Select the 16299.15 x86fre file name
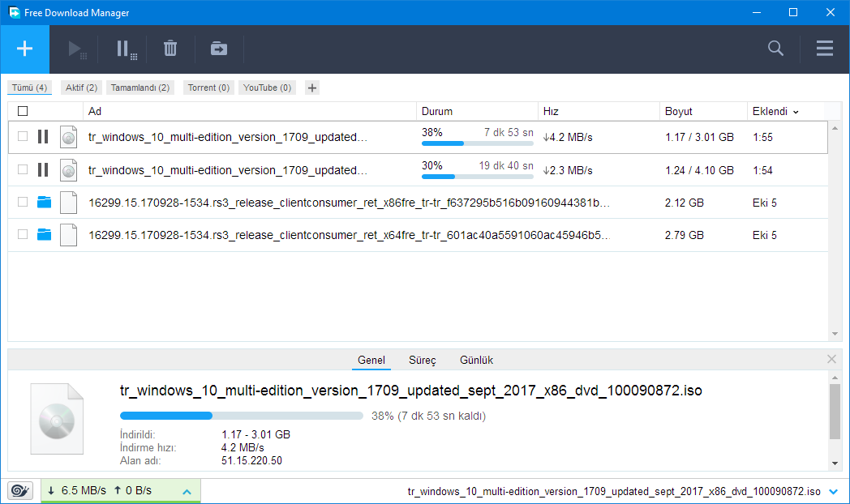The width and height of the screenshot is (850, 504). click(x=349, y=203)
